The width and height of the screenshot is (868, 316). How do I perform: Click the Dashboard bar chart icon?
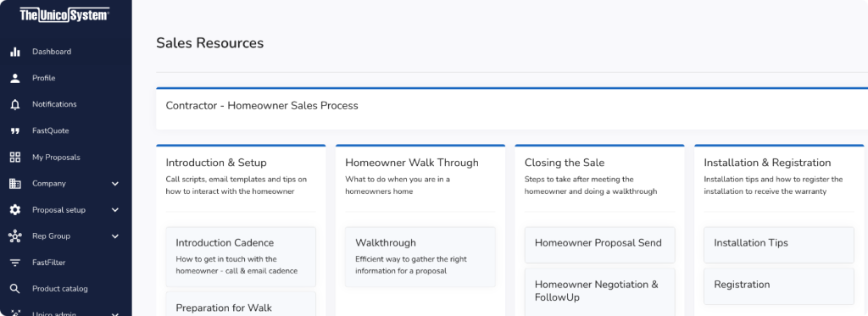coord(15,52)
